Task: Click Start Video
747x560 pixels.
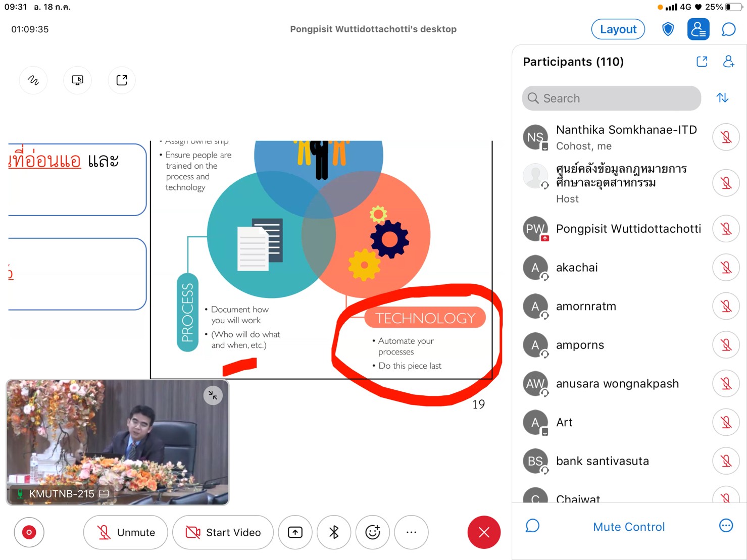Action: [223, 532]
